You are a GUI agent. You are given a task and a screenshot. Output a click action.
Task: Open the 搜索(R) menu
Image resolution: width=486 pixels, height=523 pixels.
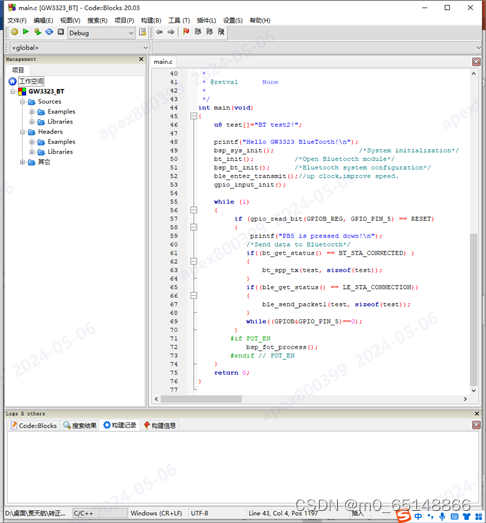pos(97,20)
